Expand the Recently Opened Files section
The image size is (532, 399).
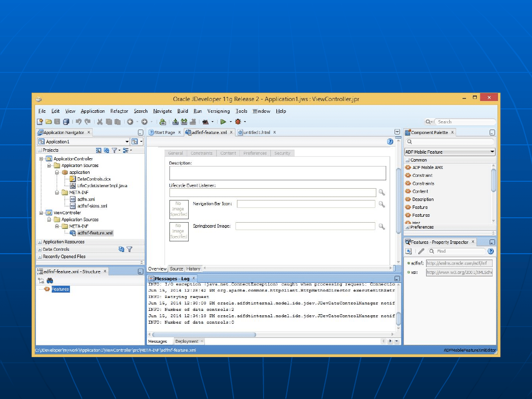point(40,257)
